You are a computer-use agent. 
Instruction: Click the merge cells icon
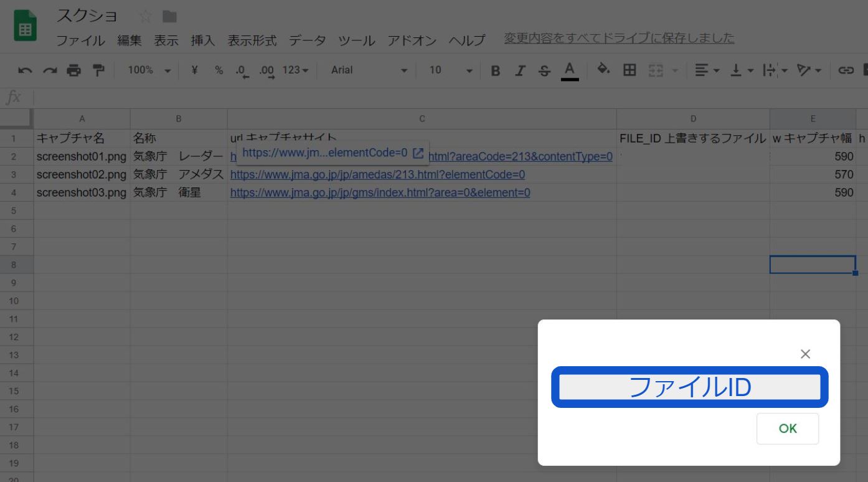click(656, 70)
